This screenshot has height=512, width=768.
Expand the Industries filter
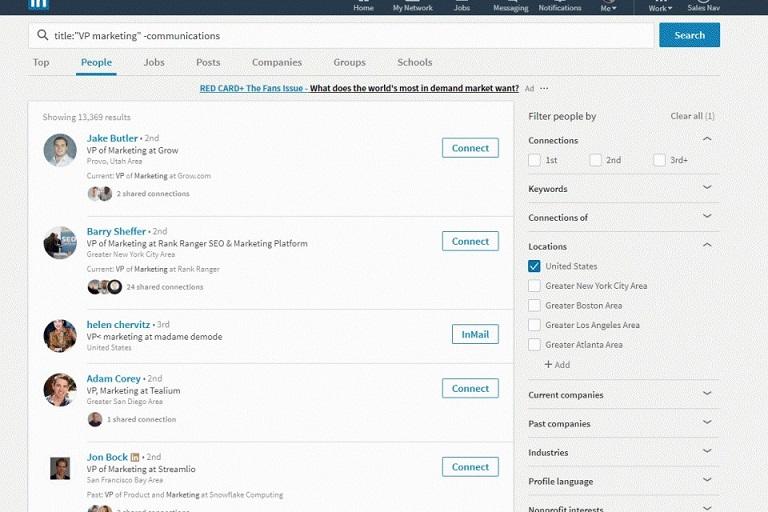coord(707,451)
